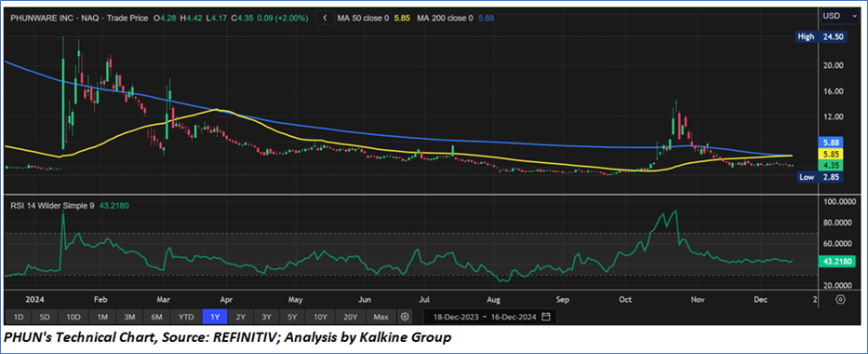
Task: Select the 10D time range
Action: (x=73, y=317)
